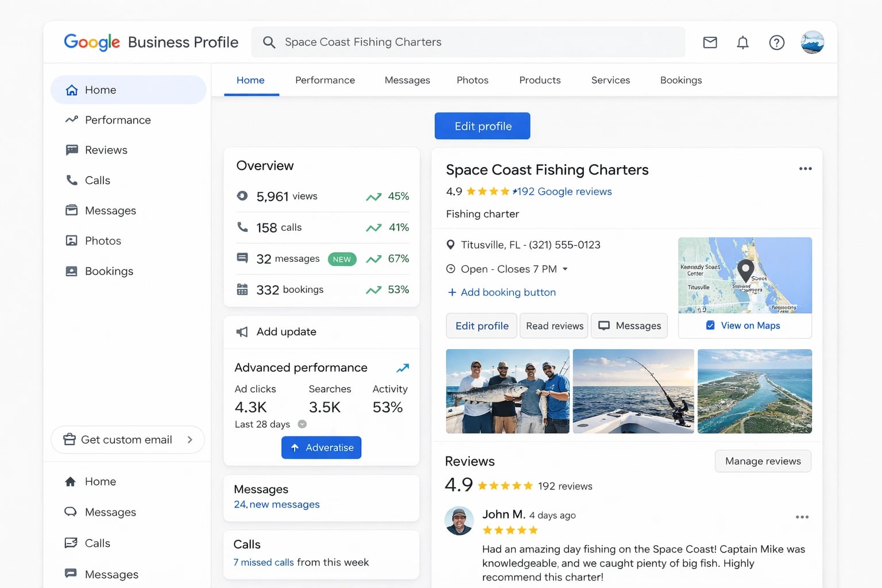Open the profile avatar picture
882x588 pixels.
coord(812,42)
